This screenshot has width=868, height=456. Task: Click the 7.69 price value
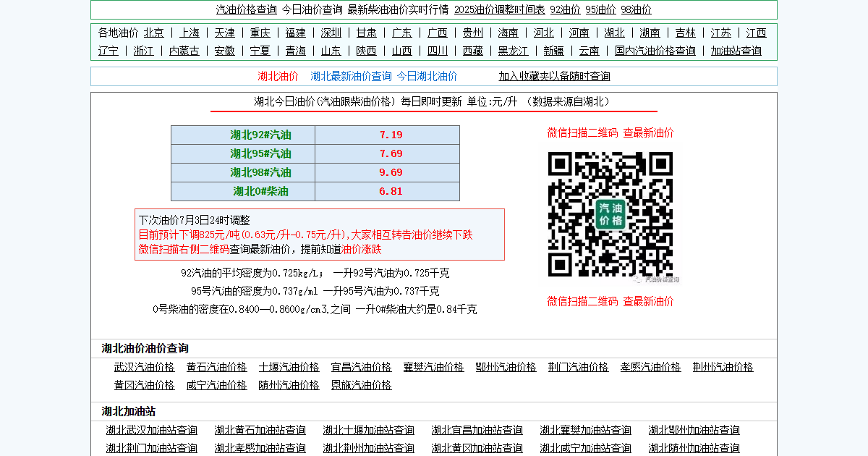(391, 153)
